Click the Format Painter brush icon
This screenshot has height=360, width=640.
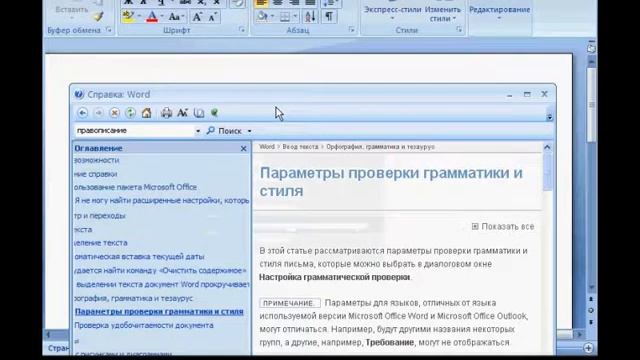coord(98,16)
